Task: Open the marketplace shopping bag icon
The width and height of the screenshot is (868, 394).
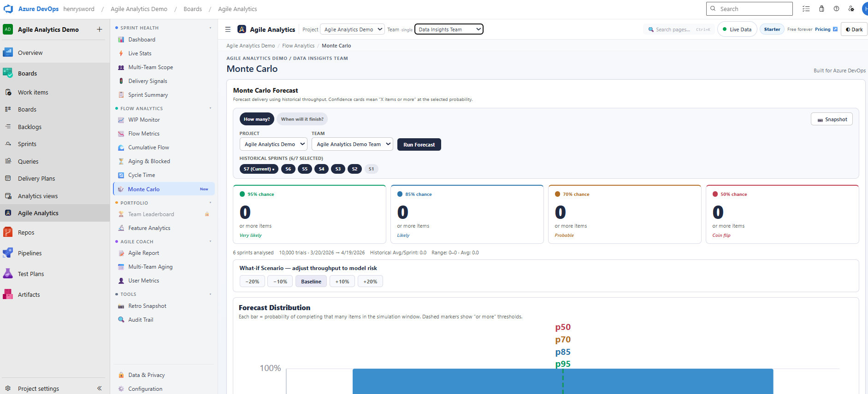Action: [821, 9]
